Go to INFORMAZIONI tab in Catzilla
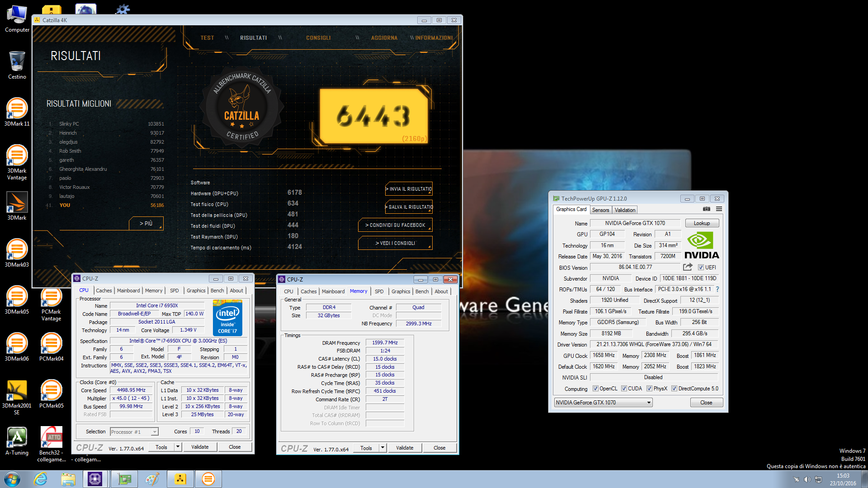This screenshot has width=868, height=488. point(434,38)
